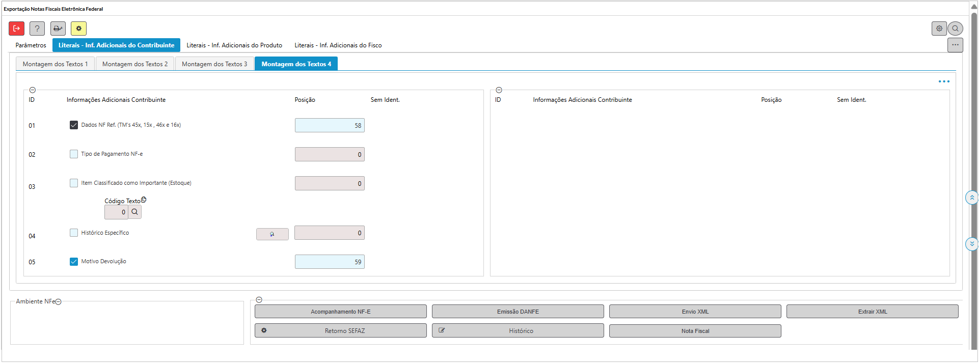This screenshot has width=980, height=363.
Task: Switch to the Parâmetros tab
Action: click(31, 45)
